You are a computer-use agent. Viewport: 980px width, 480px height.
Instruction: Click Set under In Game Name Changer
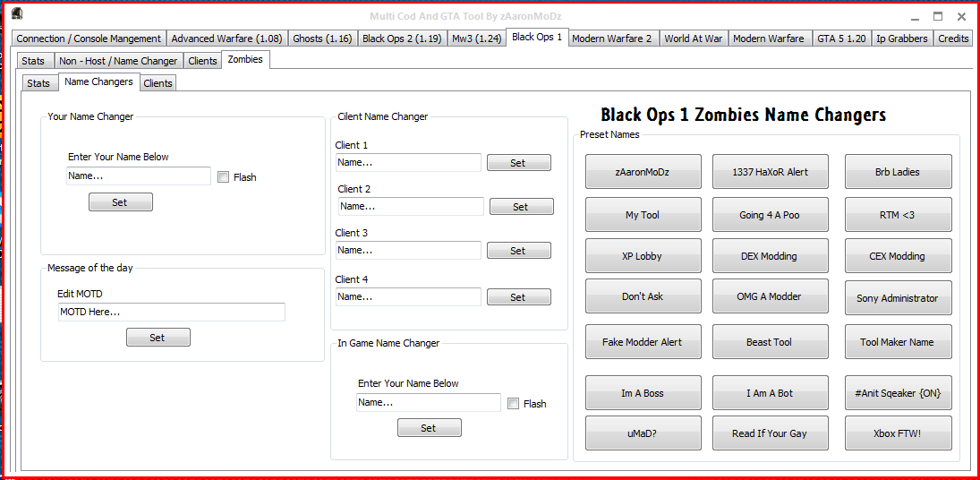point(429,427)
